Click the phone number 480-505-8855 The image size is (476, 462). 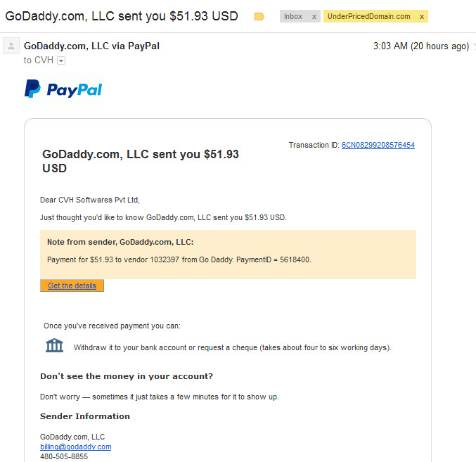(64, 456)
